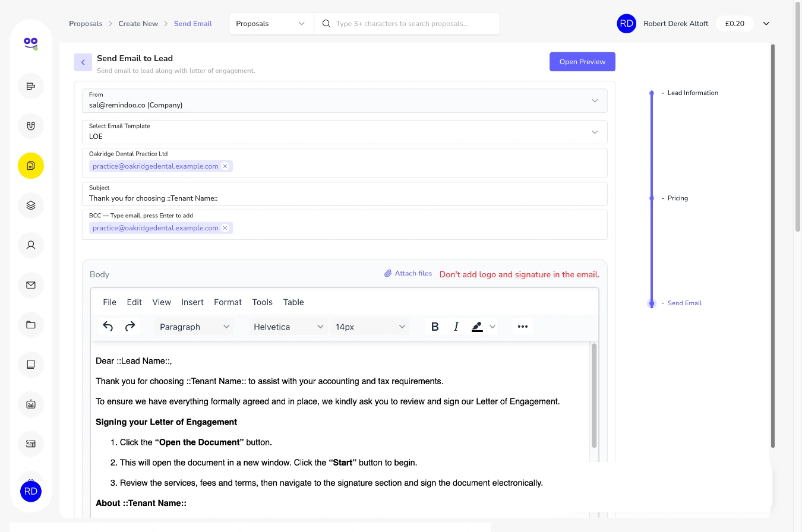This screenshot has width=802, height=532.
Task: Expand the user account menu chevron
Action: pyautogui.click(x=766, y=24)
